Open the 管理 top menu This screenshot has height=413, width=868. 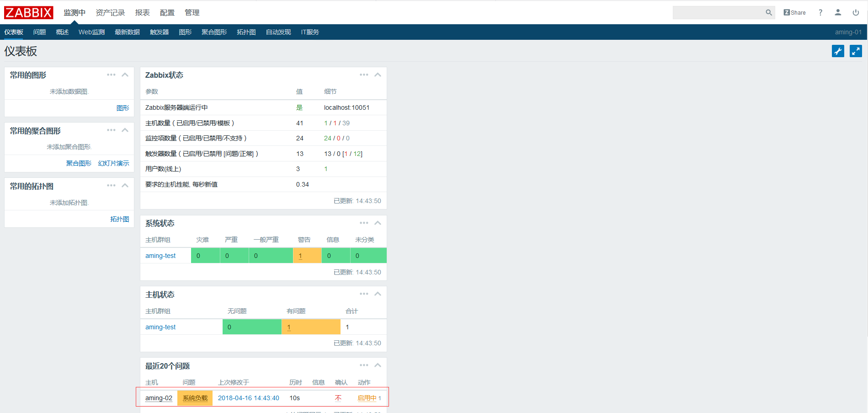pyautogui.click(x=192, y=12)
